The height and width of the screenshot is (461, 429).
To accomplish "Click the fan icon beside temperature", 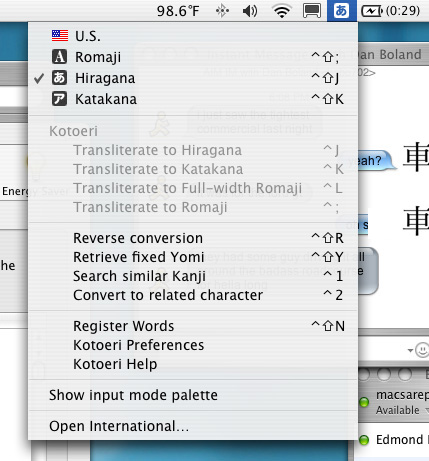I will tap(222, 11).
